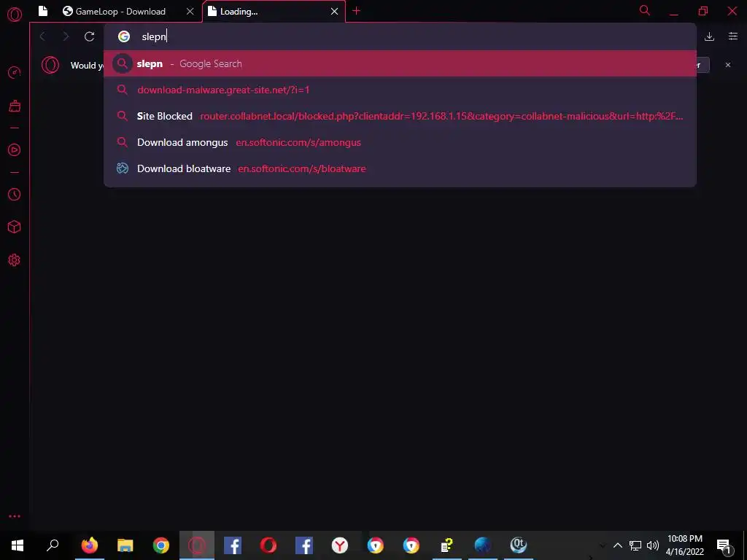Open the search tabs magnifier icon
The image size is (747, 560).
pyautogui.click(x=645, y=10)
